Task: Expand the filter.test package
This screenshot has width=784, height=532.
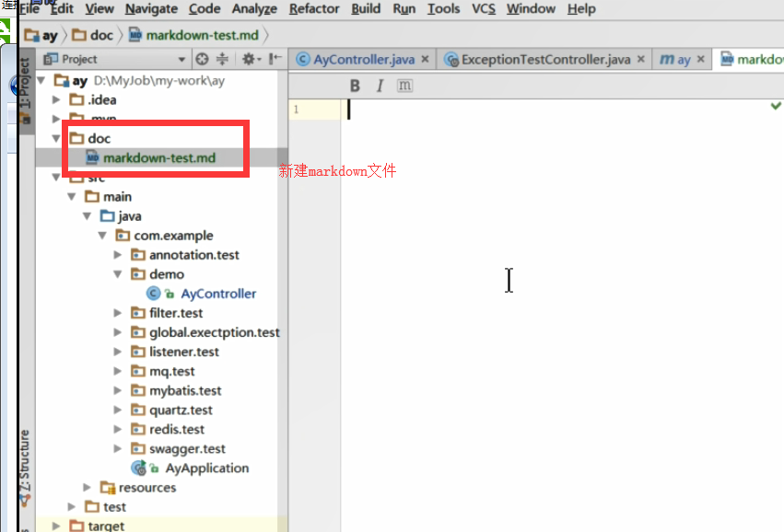Action: 118,313
